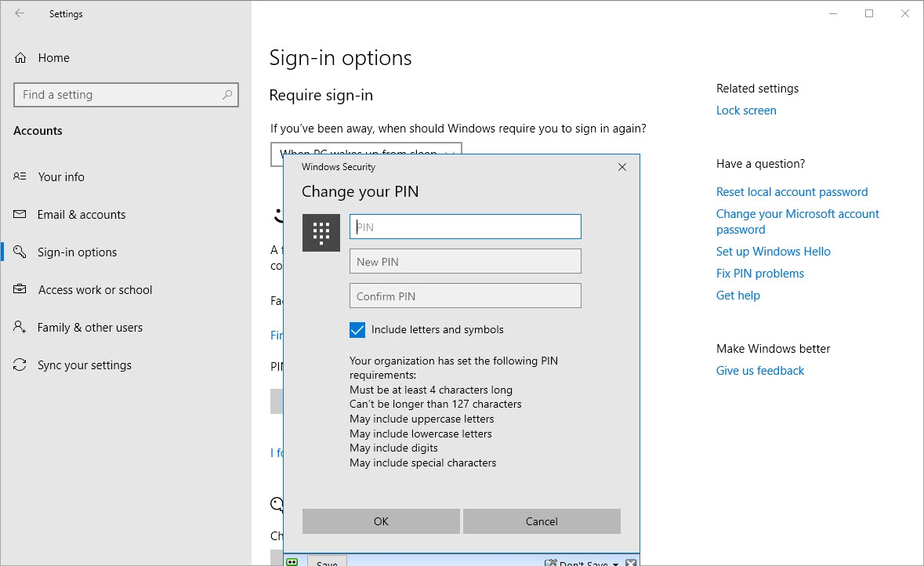Select the key icon beside Sign-in options
The height and width of the screenshot is (566, 924).
[x=20, y=252]
